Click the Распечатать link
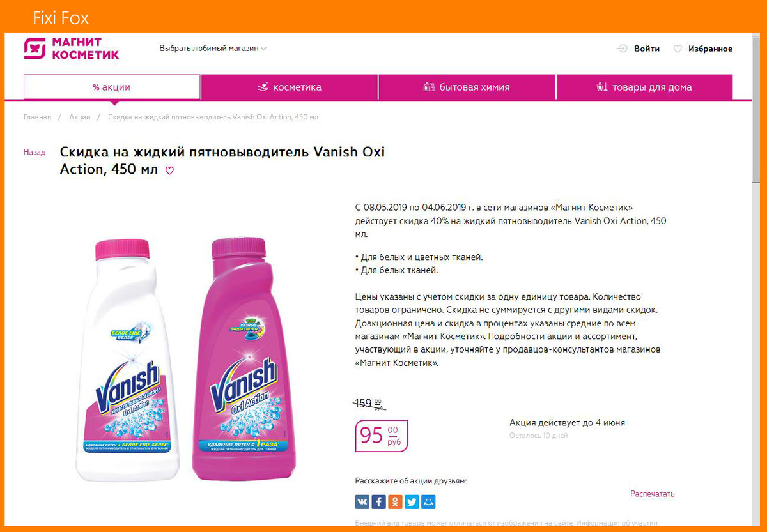Screen dimensions: 767x532 [653, 494]
